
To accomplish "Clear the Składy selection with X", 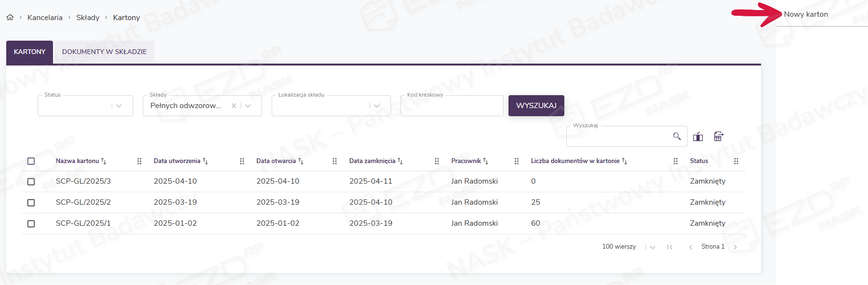I will (234, 106).
